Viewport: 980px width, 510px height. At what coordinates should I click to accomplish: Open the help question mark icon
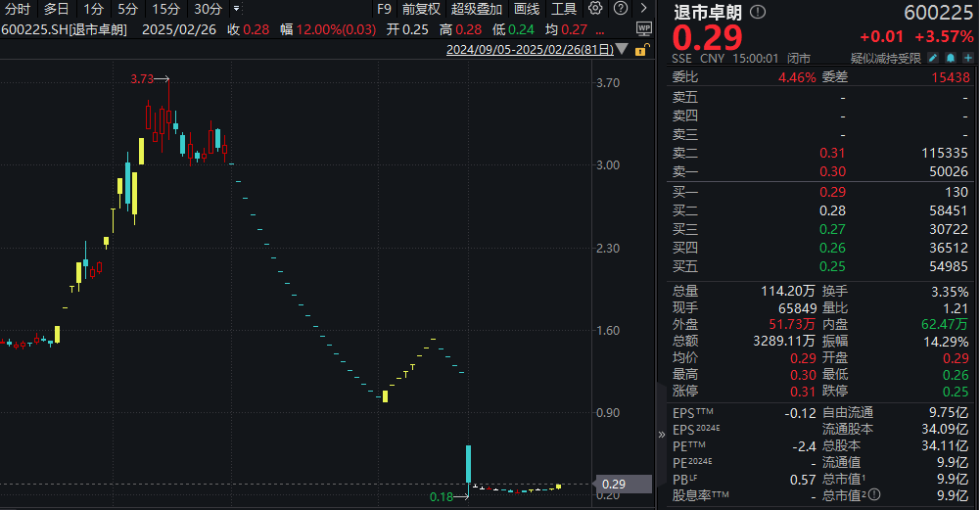621,8
